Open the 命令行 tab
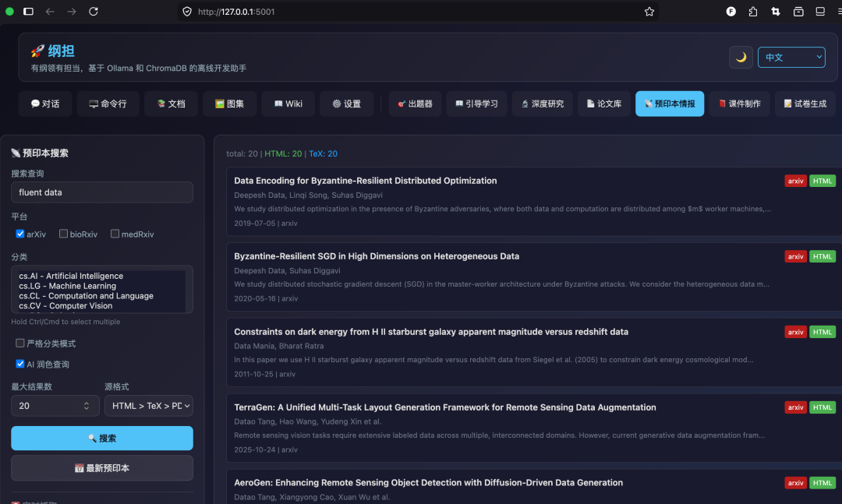The height and width of the screenshot is (504, 842). 108,104
